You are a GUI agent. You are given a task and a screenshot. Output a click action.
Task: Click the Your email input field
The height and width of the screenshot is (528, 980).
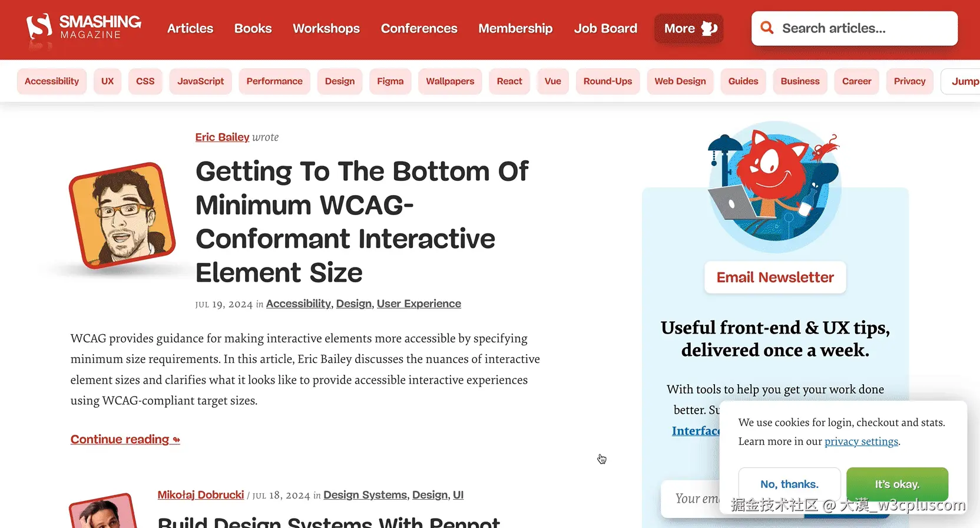(690, 499)
